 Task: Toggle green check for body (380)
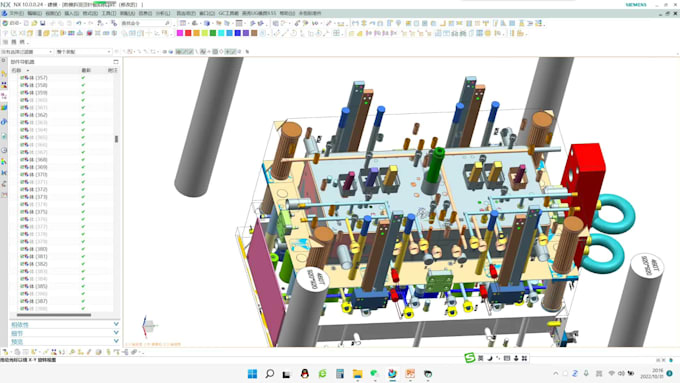coord(83,249)
